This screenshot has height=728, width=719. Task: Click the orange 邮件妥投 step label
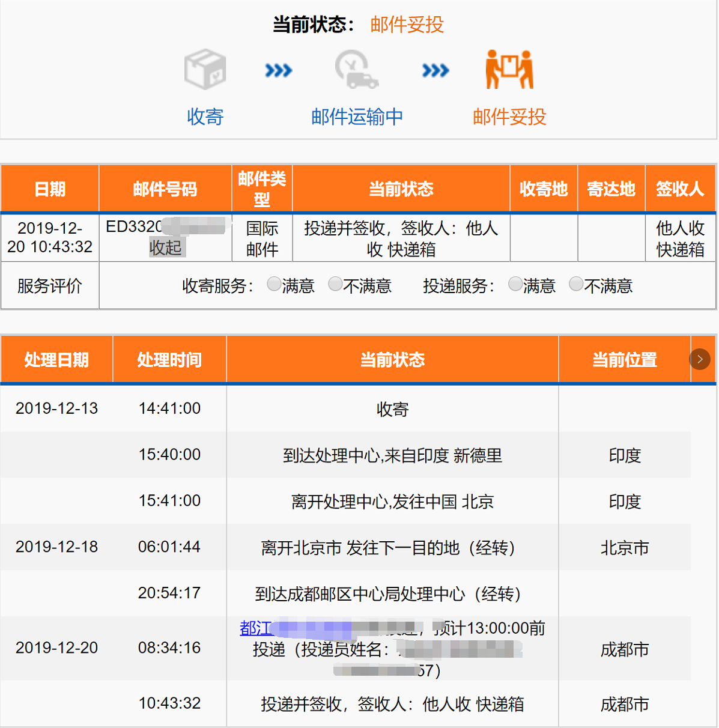509,117
